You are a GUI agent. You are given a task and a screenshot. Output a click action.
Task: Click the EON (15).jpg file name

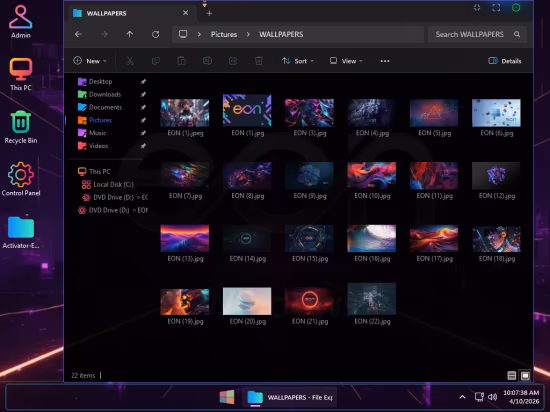310,259
